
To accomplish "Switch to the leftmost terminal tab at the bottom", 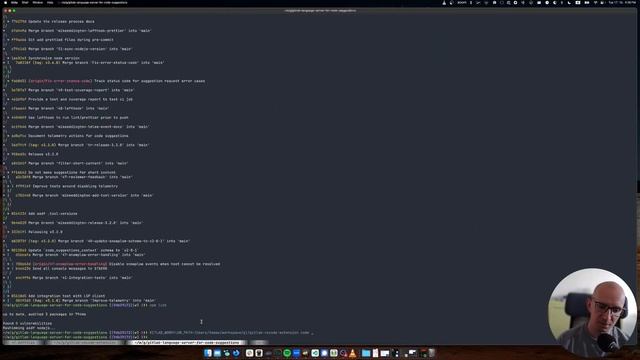I will (22, 342).
